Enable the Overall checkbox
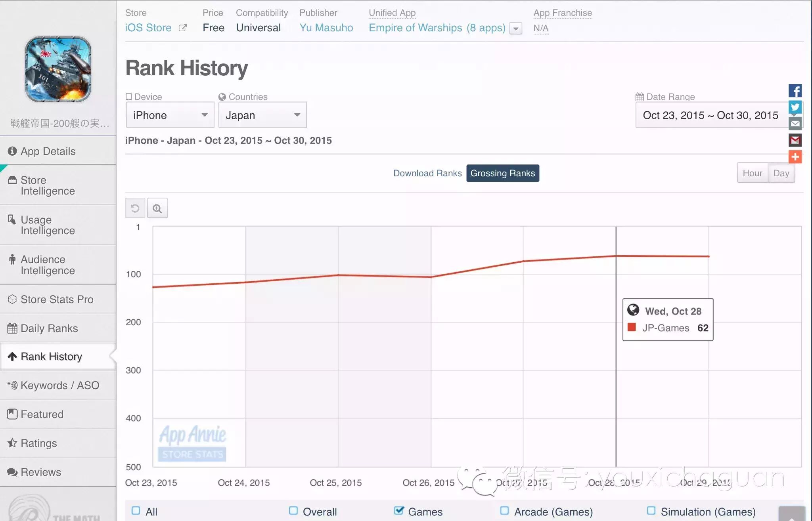This screenshot has width=812, height=521. pyautogui.click(x=293, y=511)
